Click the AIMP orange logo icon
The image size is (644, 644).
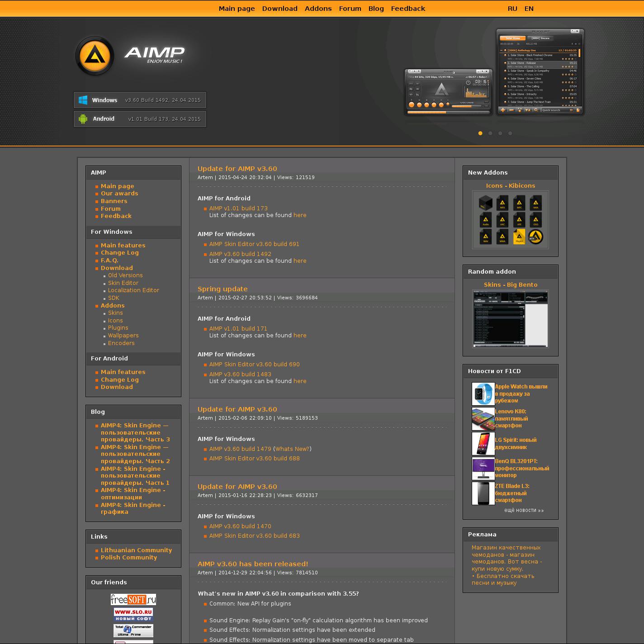(x=95, y=56)
